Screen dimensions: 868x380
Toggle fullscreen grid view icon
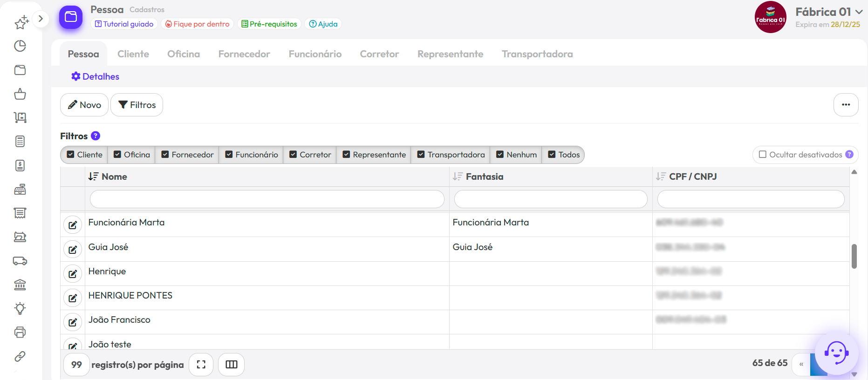201,365
